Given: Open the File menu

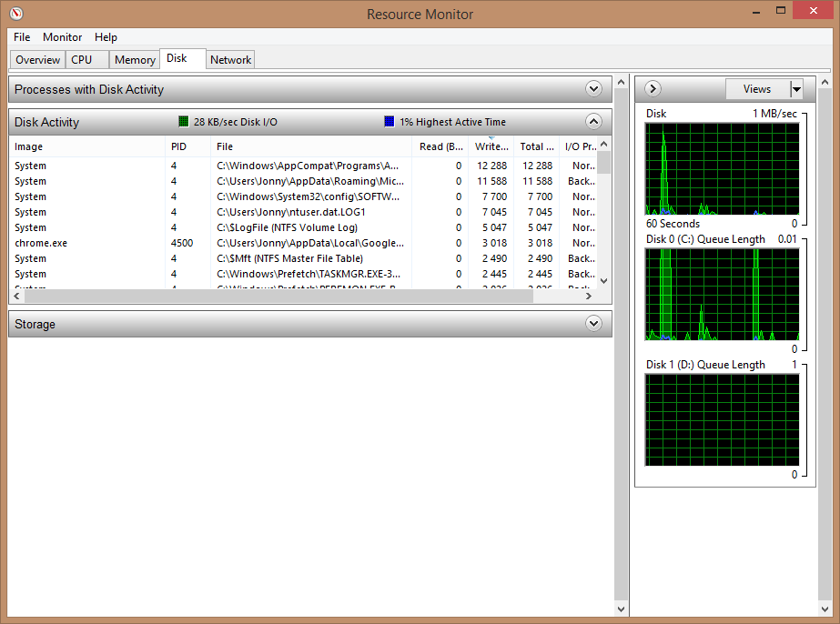Looking at the screenshot, I should (22, 37).
